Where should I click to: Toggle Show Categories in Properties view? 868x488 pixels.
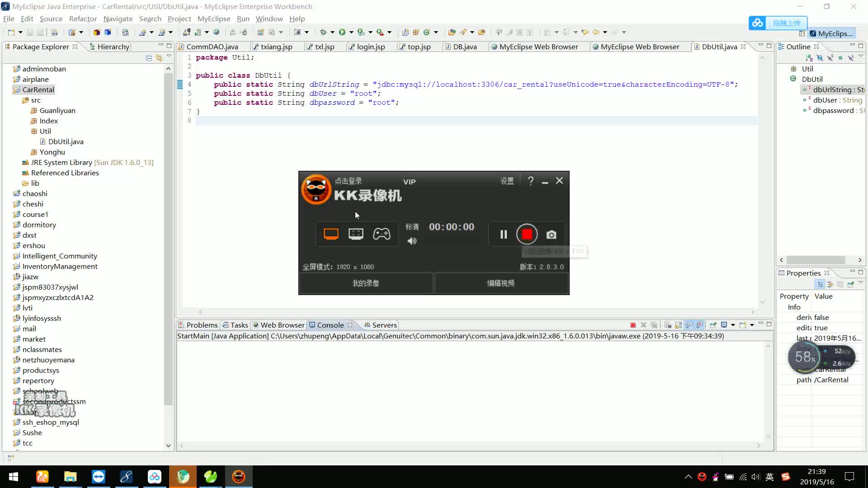point(820,284)
